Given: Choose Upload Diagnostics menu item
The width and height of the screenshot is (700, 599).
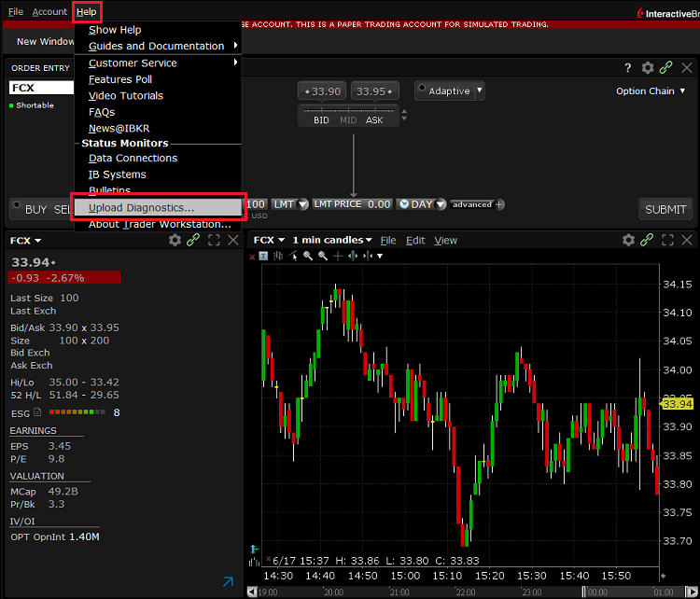Looking at the screenshot, I should tap(158, 207).
